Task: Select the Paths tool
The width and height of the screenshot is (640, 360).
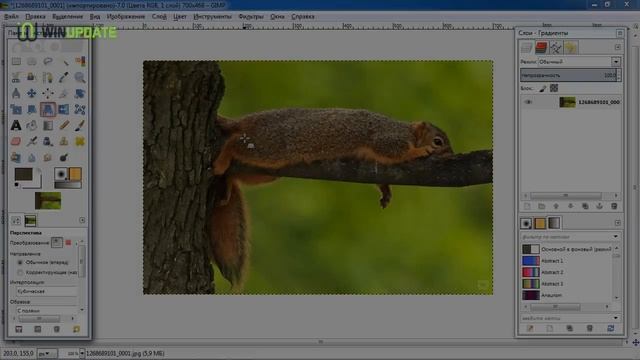Action: 48,78
